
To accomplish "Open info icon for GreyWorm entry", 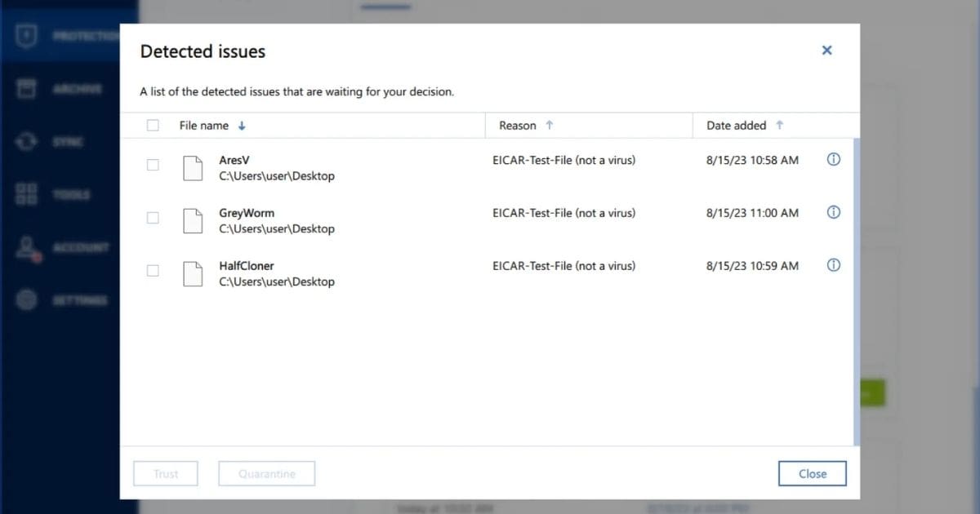I will 833,212.
